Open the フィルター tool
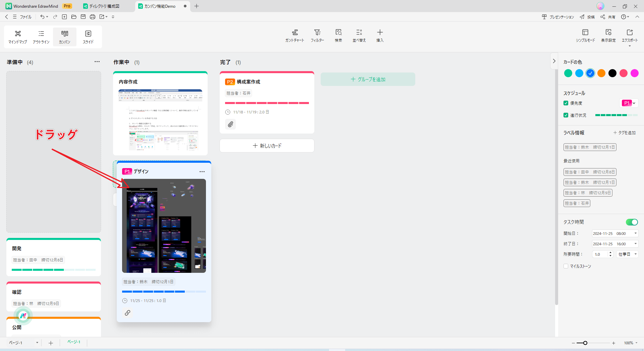 [x=317, y=36]
